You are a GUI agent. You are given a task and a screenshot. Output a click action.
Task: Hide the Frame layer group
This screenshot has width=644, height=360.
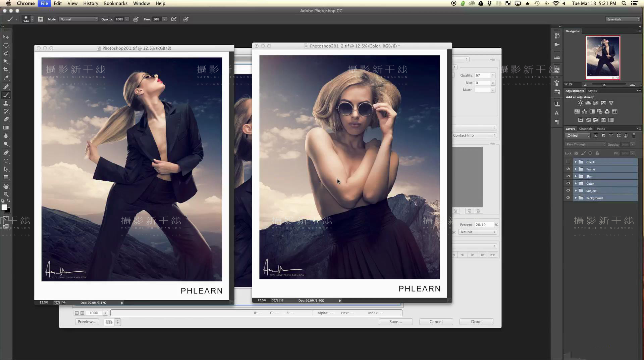(x=568, y=169)
